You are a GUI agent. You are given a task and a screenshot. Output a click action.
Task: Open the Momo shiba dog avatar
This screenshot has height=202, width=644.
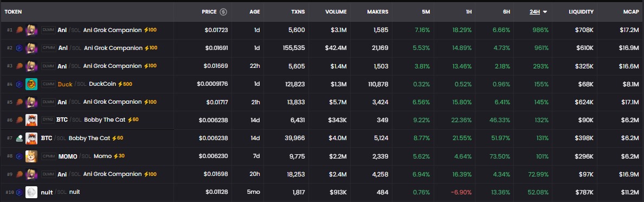pyautogui.click(x=31, y=156)
